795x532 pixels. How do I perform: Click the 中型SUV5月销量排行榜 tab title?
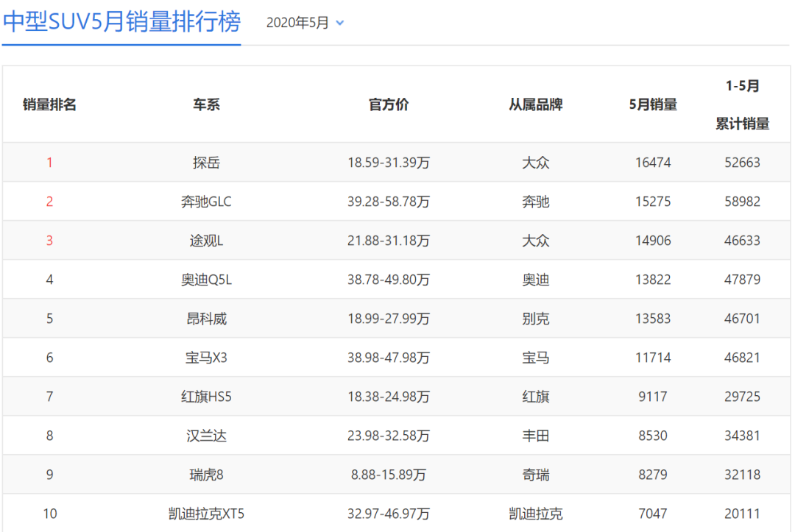click(x=121, y=22)
